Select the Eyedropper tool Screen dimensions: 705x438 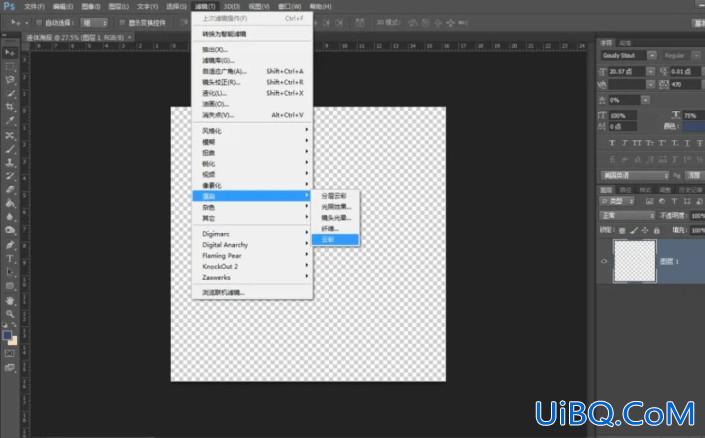(9, 121)
